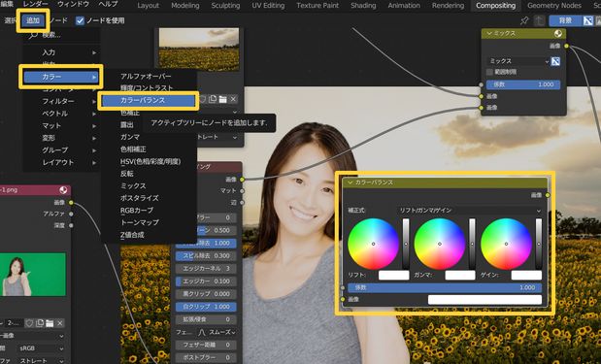Click the ゲイン color wheel
601x364 pixels.
coord(506,244)
